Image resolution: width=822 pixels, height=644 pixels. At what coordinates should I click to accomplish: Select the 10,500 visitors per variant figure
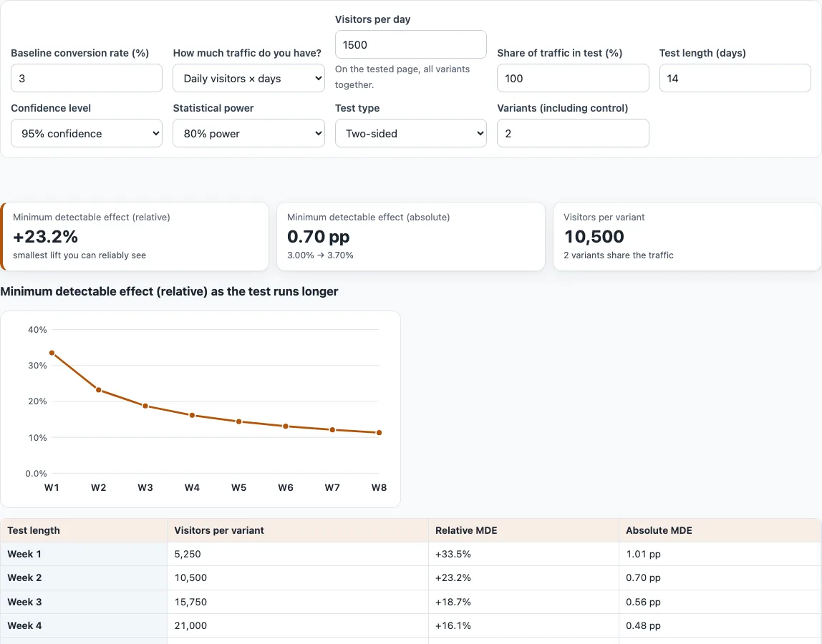594,236
